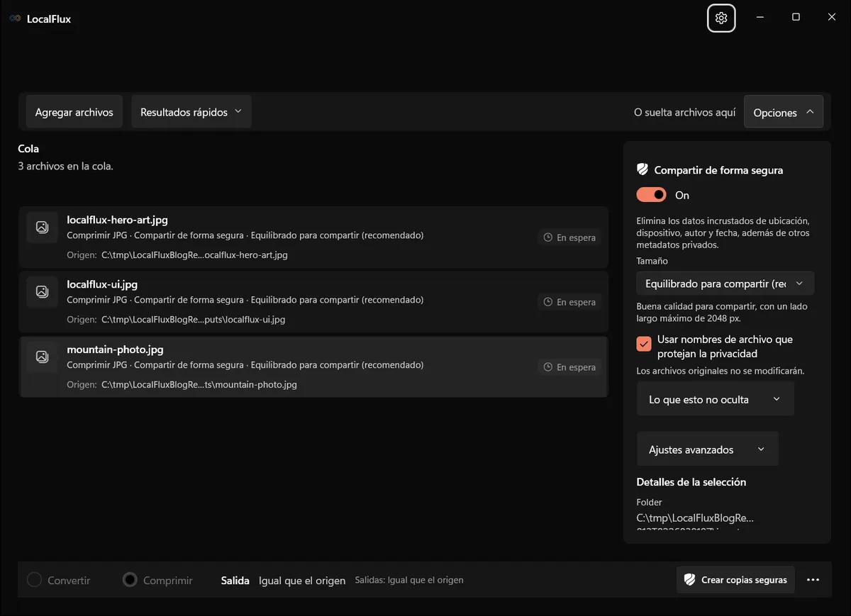The height and width of the screenshot is (616, 851).
Task: Click 'Los archivos originales no se modificarán.' note
Action: pos(721,371)
